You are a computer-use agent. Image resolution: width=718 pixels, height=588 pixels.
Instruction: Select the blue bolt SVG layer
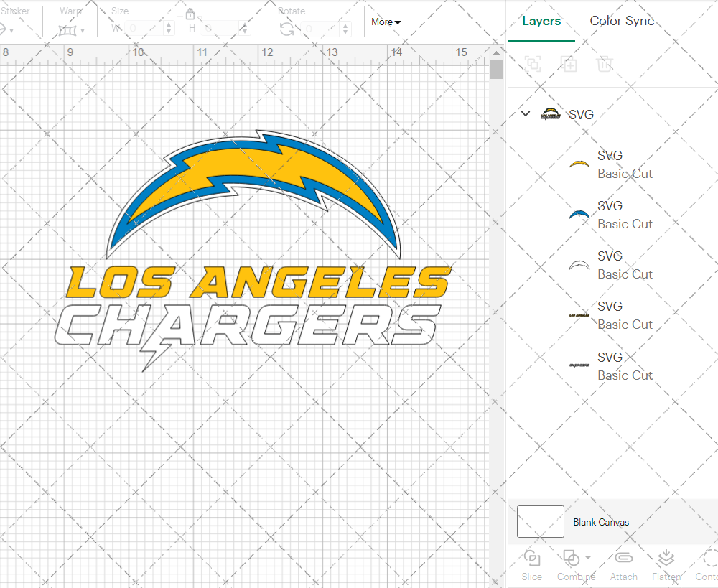(x=612, y=215)
